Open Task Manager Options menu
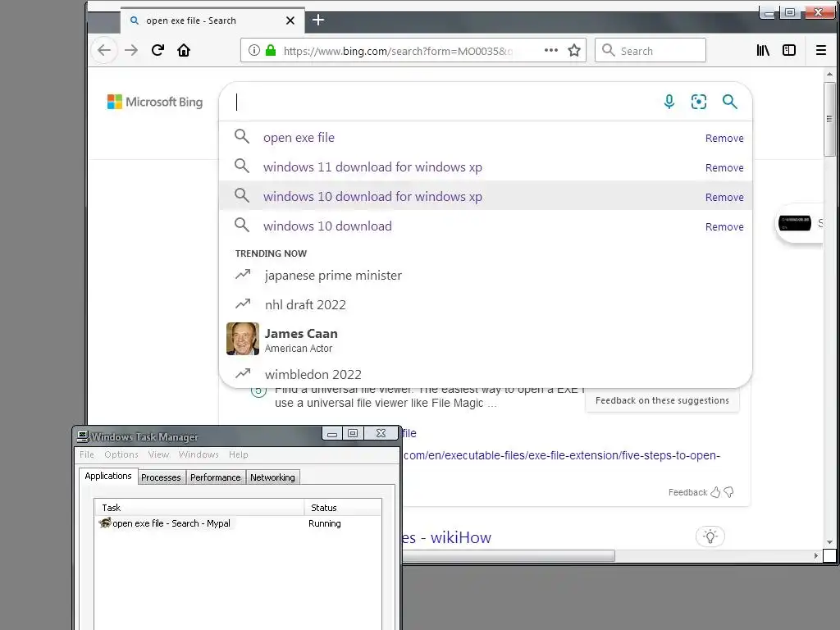This screenshot has height=630, width=840. [x=121, y=454]
